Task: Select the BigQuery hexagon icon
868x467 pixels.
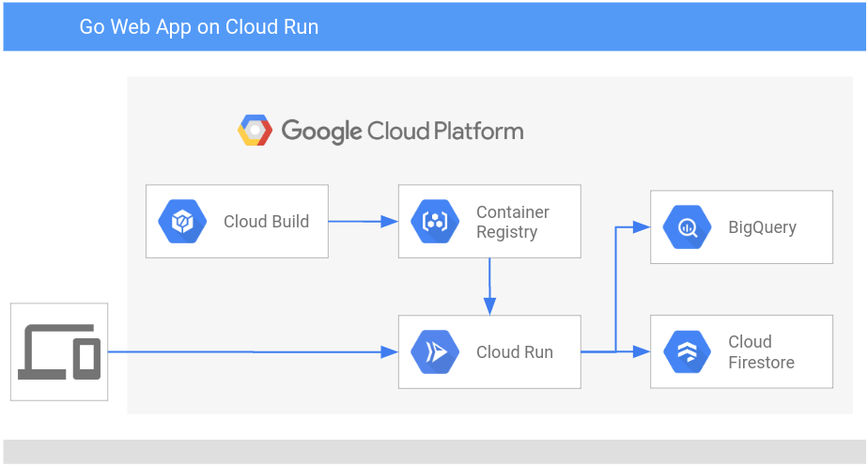Action: tap(686, 227)
